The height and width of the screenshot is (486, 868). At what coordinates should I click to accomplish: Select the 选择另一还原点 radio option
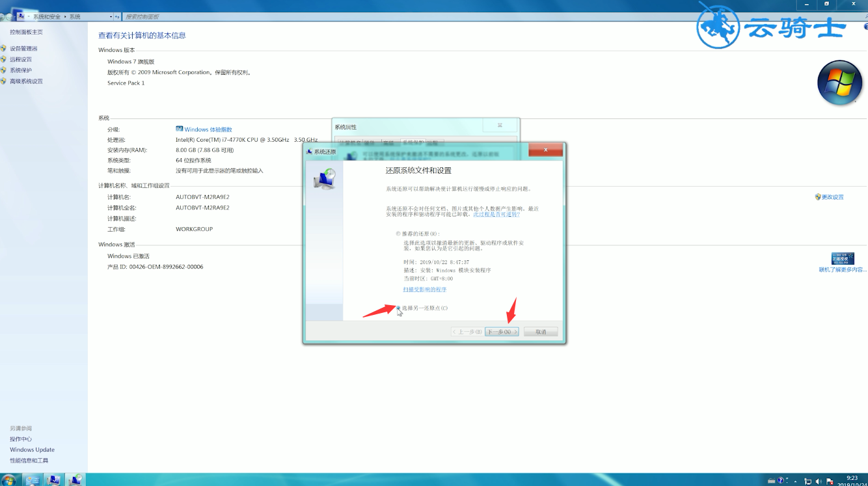coord(398,308)
